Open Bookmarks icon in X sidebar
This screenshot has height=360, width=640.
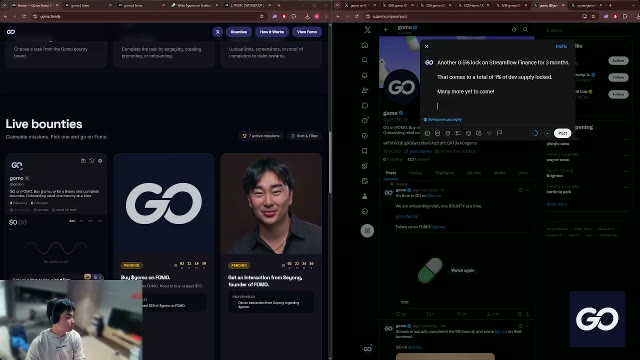pyautogui.click(x=365, y=151)
